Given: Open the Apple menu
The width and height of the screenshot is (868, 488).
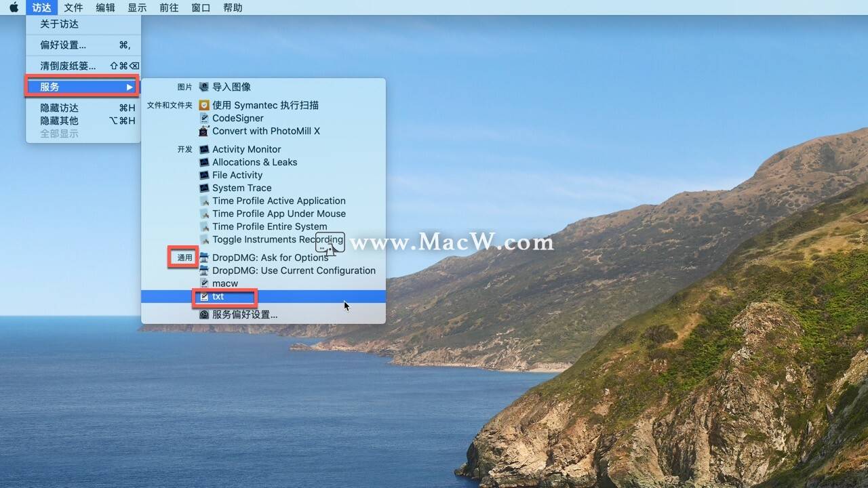Looking at the screenshot, I should [x=13, y=7].
